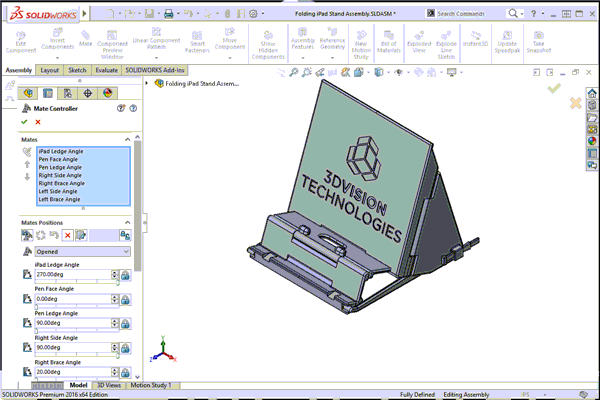
Task: Delete position with red X in Mates Positions
Action: tap(67, 234)
